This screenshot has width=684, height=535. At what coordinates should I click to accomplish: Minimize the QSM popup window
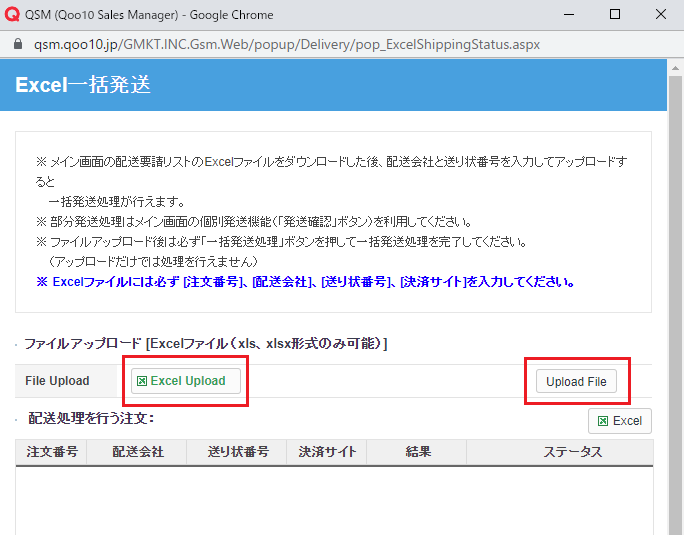569,14
